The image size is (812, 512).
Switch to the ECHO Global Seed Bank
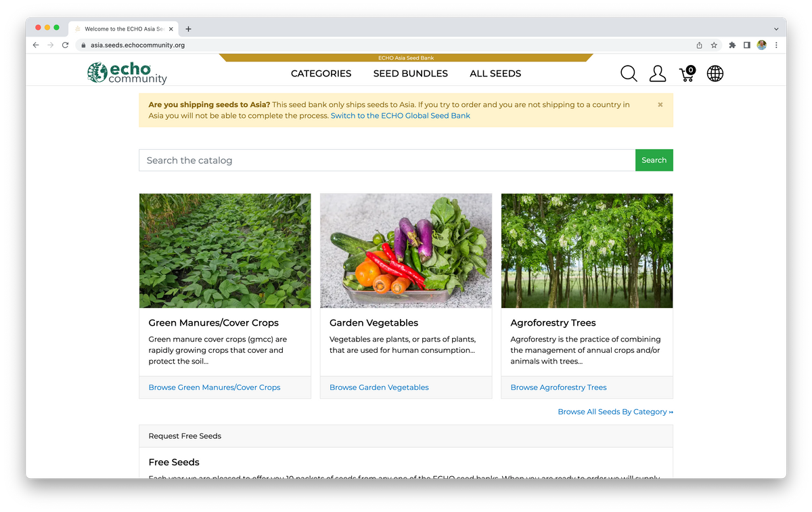click(400, 116)
